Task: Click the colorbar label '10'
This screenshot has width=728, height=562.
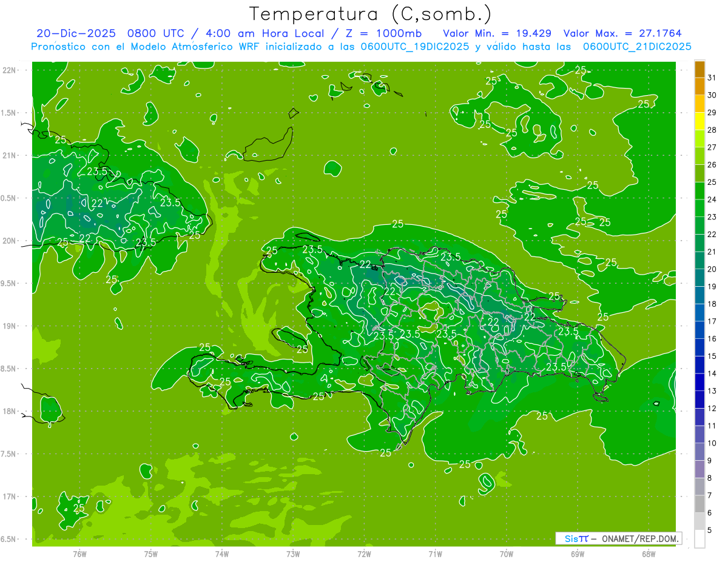Action: [712, 443]
